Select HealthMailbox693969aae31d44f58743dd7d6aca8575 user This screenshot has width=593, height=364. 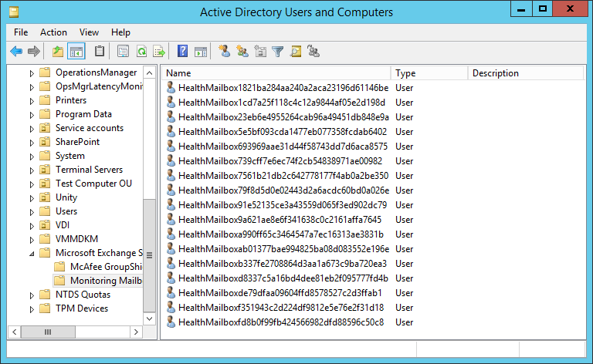[283, 147]
